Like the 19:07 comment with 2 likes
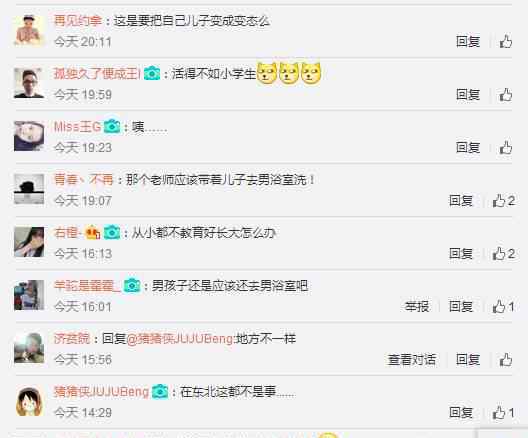The width and height of the screenshot is (528, 438). [503, 201]
